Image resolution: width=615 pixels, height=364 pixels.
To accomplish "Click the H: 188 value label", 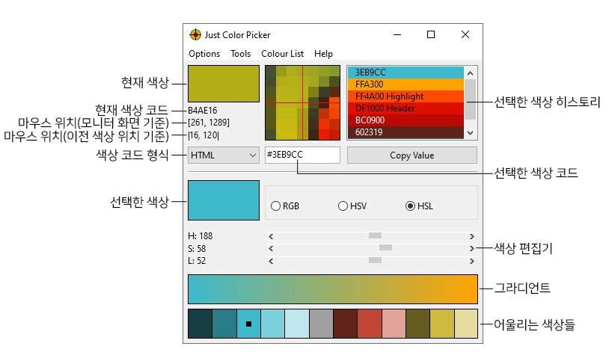I will [200, 236].
